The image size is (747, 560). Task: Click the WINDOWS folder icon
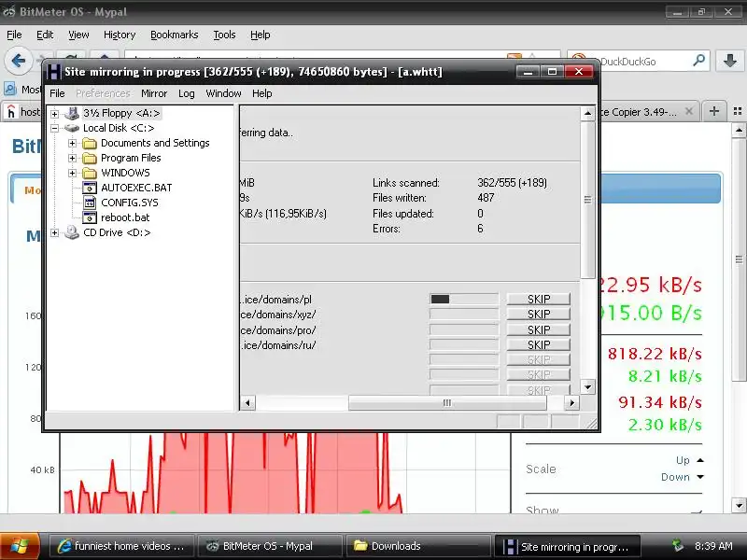(90, 173)
